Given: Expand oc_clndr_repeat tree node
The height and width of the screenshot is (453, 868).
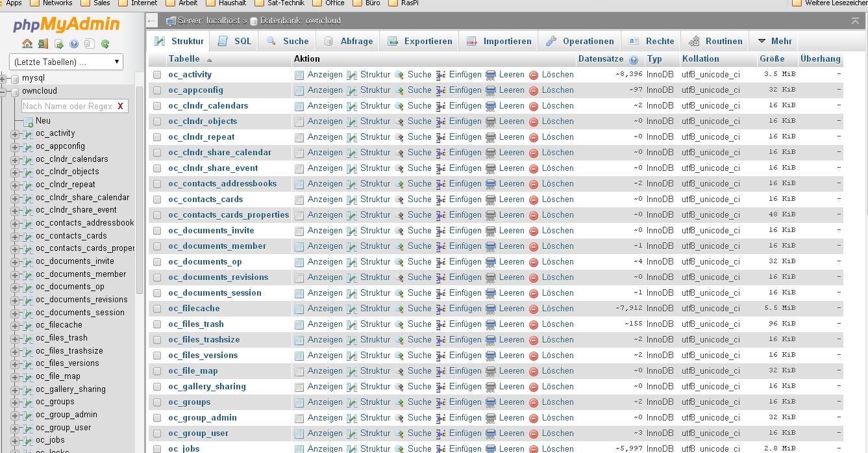Looking at the screenshot, I should [x=15, y=185].
